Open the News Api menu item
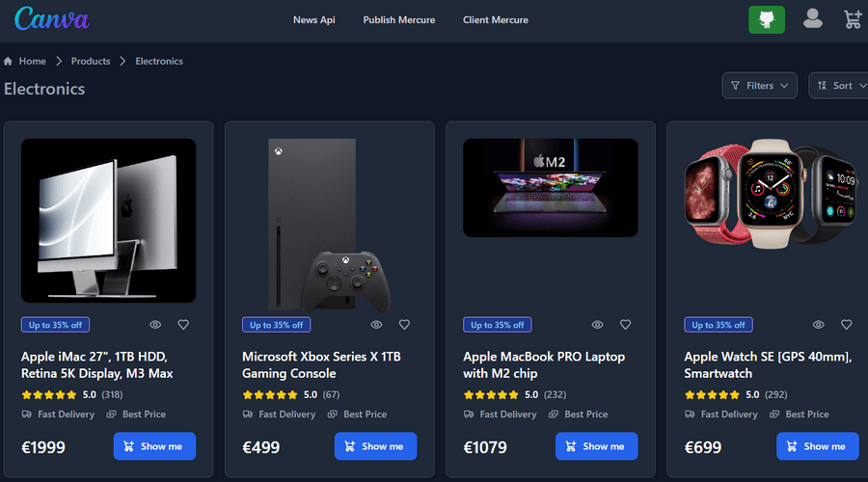 [313, 20]
